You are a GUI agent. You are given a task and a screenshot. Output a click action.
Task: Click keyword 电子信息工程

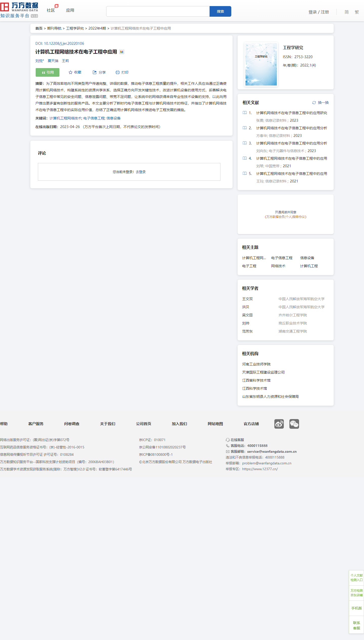click(x=94, y=118)
